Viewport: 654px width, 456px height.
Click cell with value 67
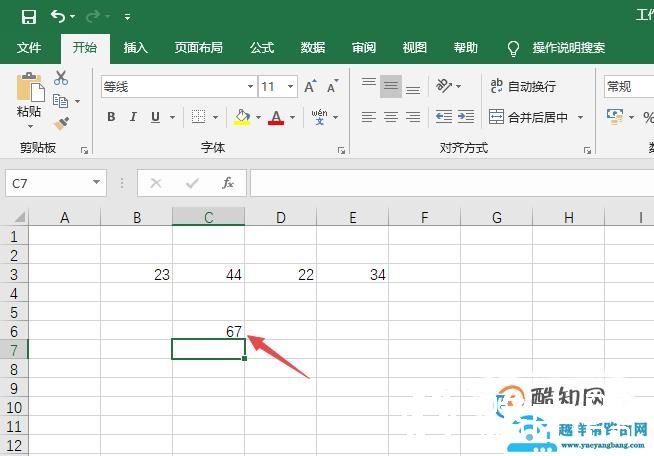tap(209, 331)
